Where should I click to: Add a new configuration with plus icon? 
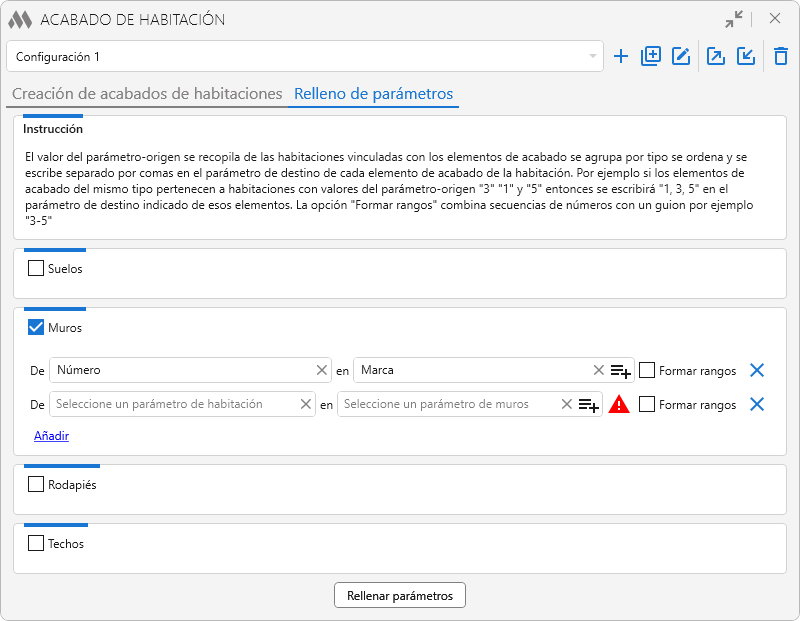coord(621,57)
